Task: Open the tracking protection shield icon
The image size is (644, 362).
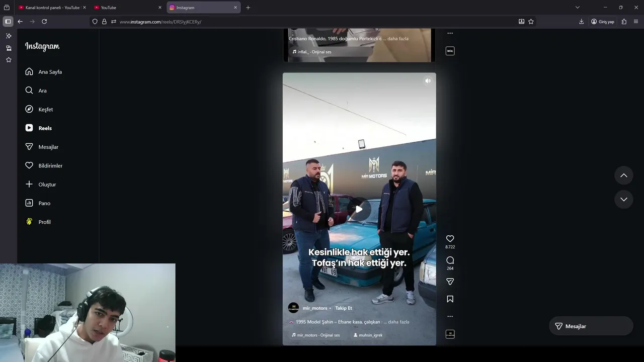Action: pos(95,22)
